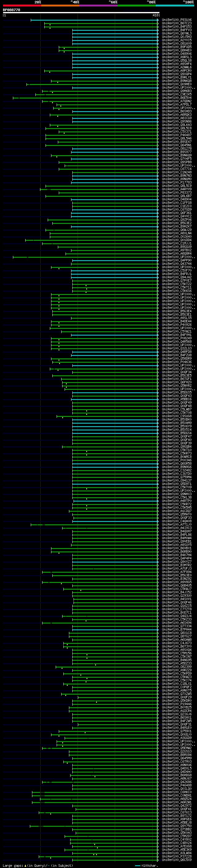Select label UniRef100_Q5EMW2

(177, 748)
